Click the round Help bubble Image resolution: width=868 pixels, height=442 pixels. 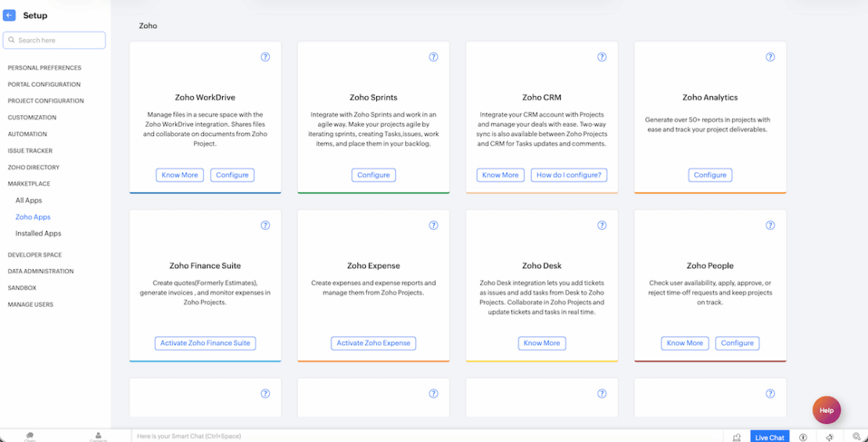(827, 411)
